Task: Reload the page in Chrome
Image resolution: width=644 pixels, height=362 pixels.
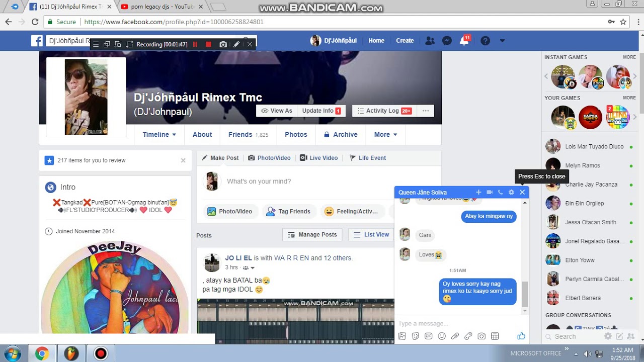Action: pyautogui.click(x=35, y=22)
